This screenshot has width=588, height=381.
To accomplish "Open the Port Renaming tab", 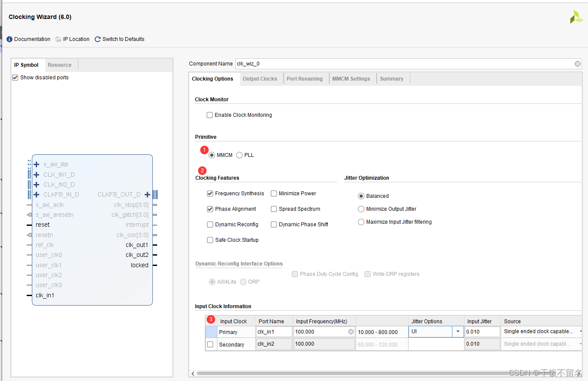I will (x=305, y=79).
